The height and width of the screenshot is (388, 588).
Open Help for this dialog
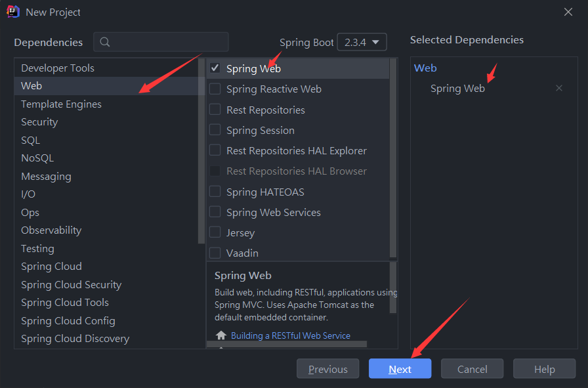coord(544,369)
